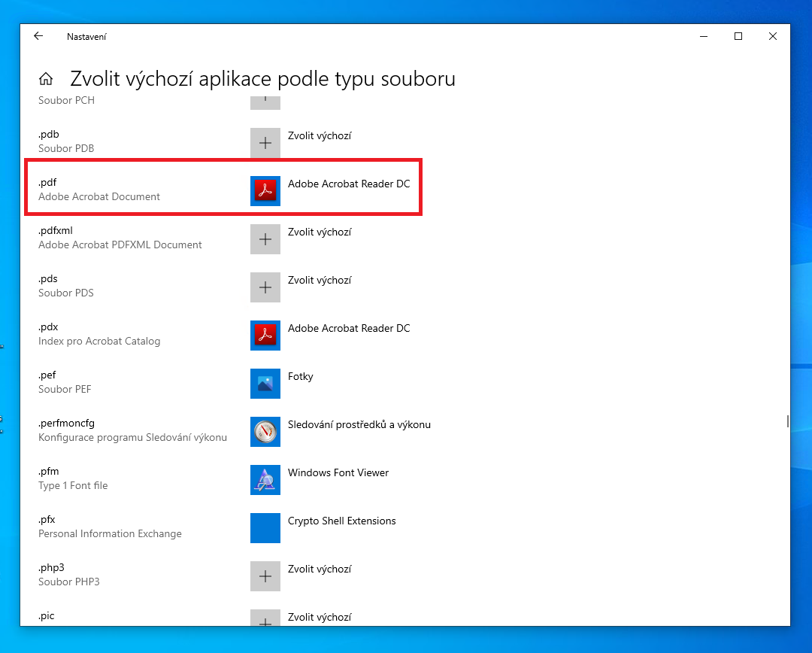812x653 pixels.
Task: Click the Soubor PEF description
Action: (65, 390)
